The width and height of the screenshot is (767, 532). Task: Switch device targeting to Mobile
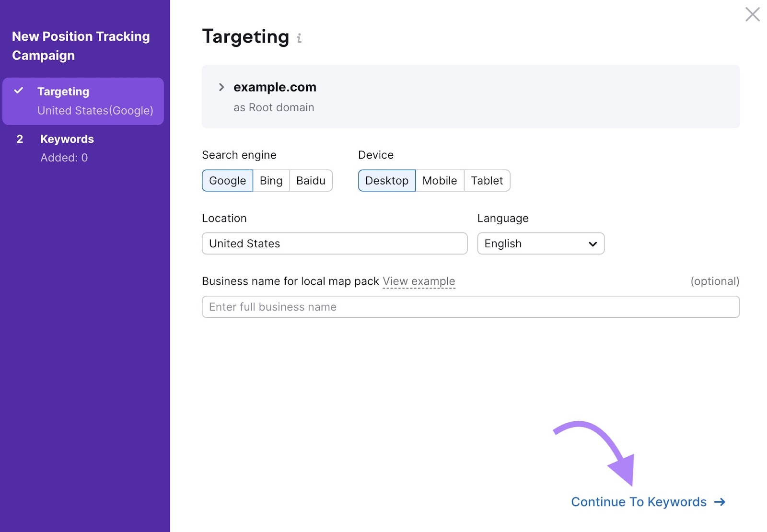pos(439,181)
